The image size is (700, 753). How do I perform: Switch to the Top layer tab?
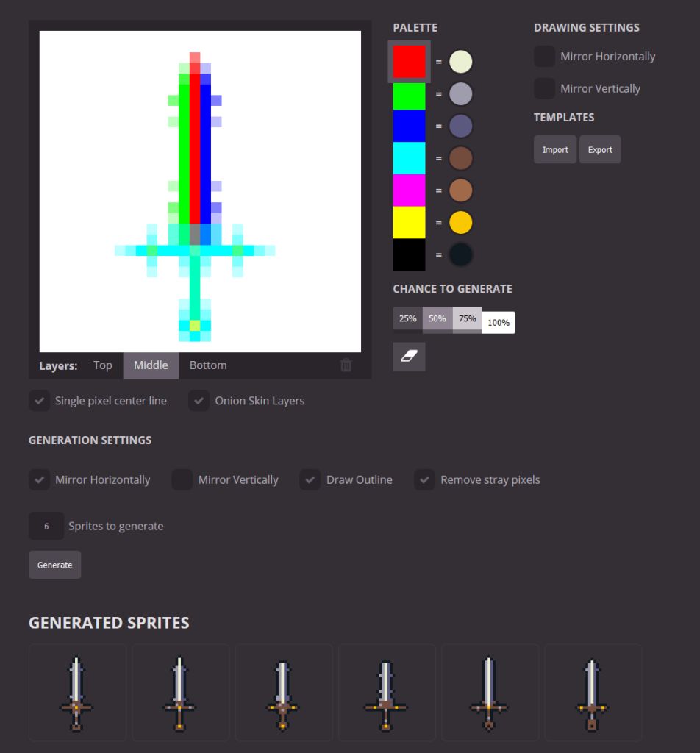click(x=102, y=365)
